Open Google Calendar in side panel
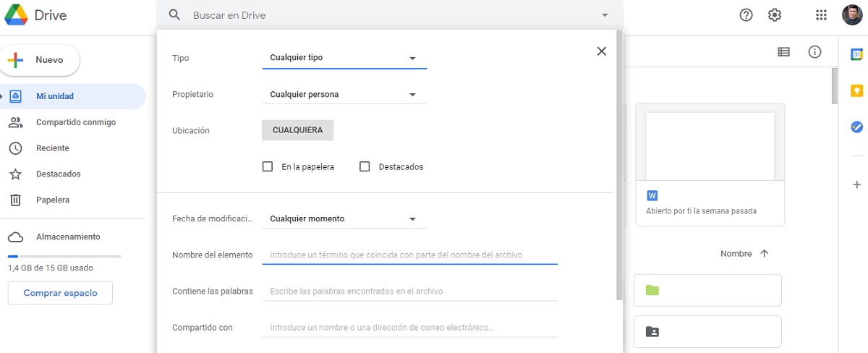Image resolution: width=868 pixels, height=353 pixels. click(856, 54)
